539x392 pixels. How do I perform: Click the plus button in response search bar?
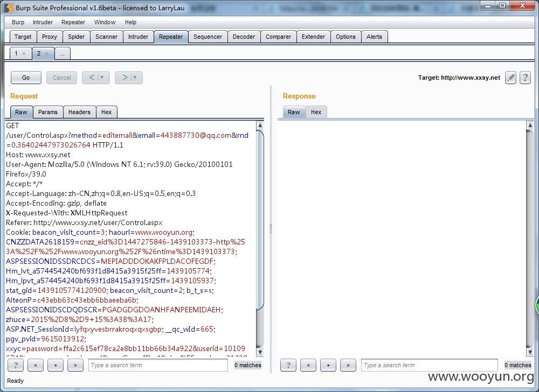point(328,365)
